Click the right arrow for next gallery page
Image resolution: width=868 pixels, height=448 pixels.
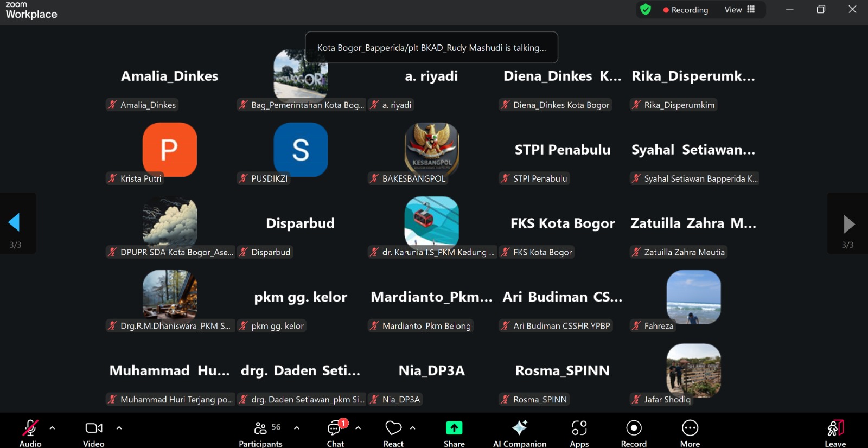coord(848,223)
